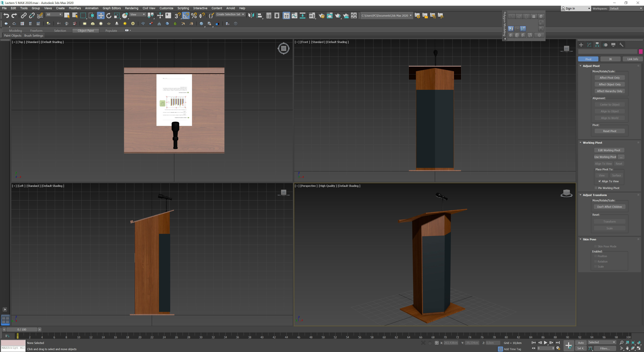644x352 pixels.
Task: Click Don't Affect Children button
Action: click(609, 207)
